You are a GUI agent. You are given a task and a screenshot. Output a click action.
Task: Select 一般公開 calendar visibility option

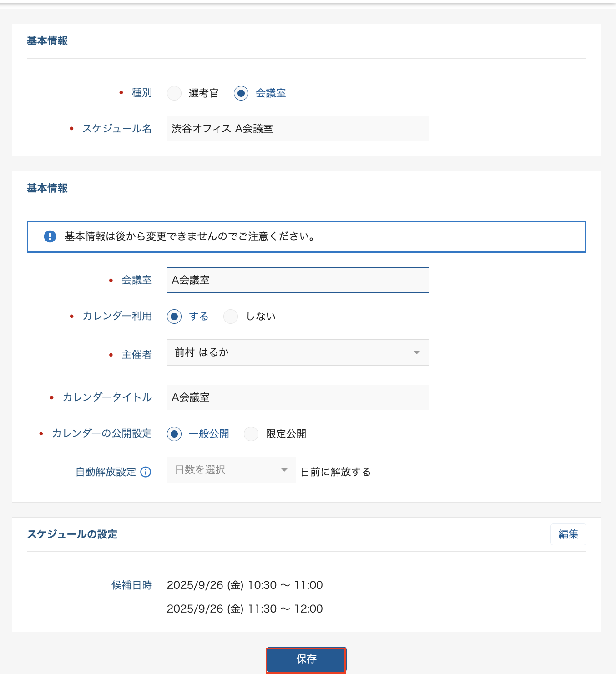(174, 434)
